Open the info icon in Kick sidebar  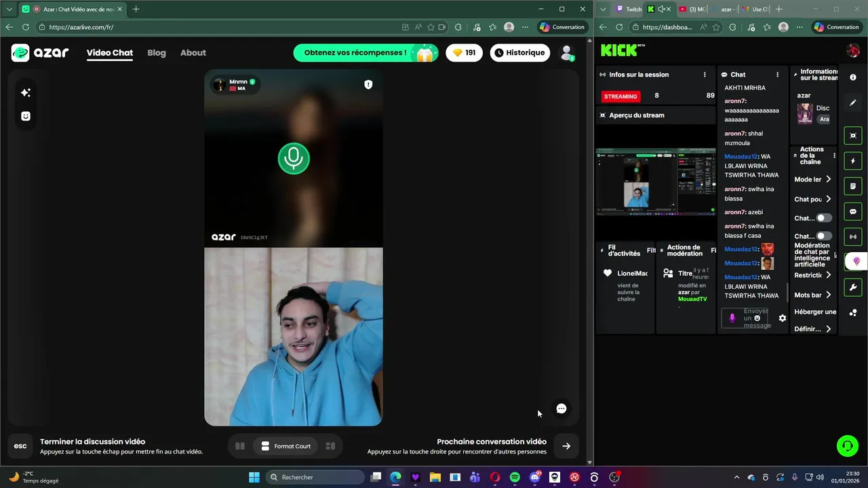click(853, 77)
